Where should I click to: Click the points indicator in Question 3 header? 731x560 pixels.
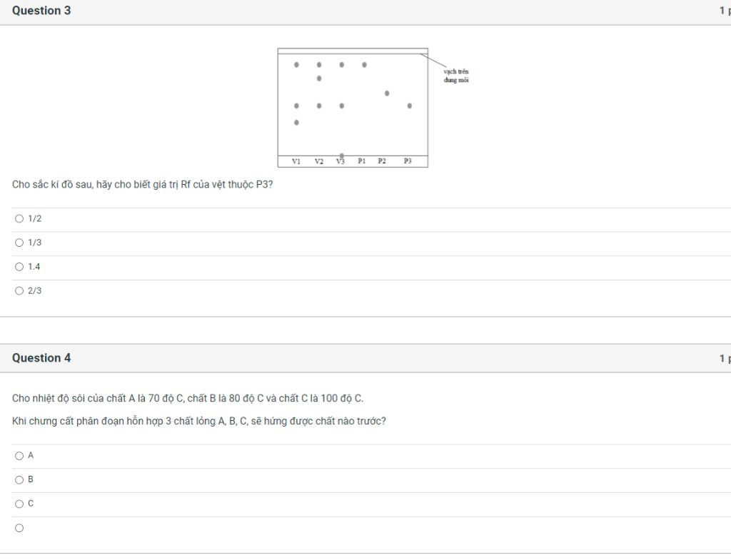click(725, 11)
